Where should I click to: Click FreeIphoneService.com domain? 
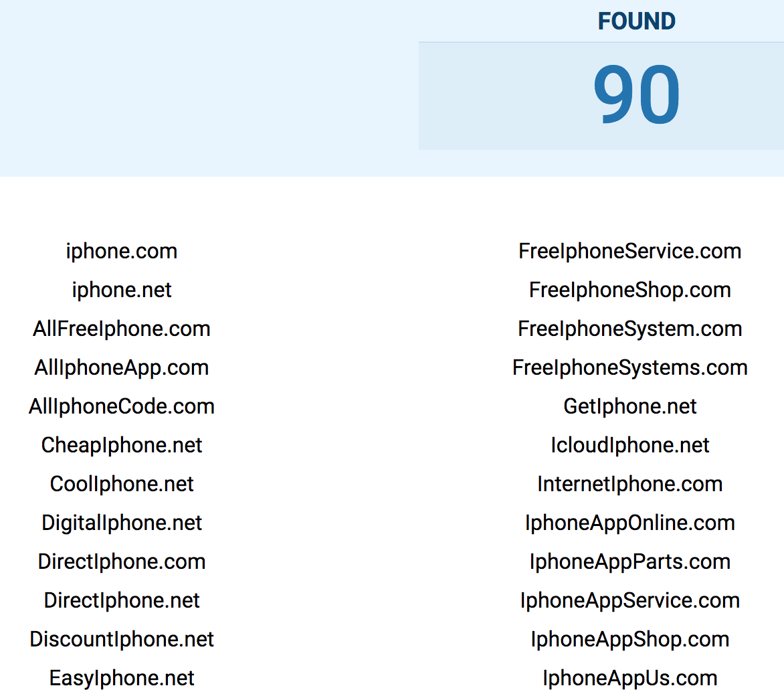[x=629, y=252]
